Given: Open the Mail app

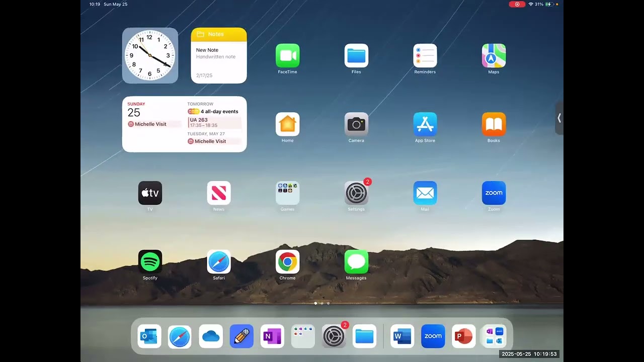Looking at the screenshot, I should [425, 193].
